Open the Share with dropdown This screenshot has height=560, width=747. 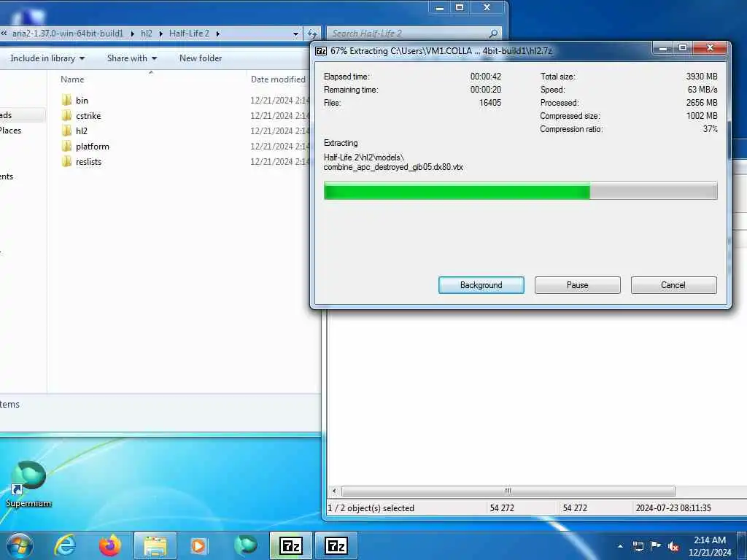pyautogui.click(x=132, y=58)
